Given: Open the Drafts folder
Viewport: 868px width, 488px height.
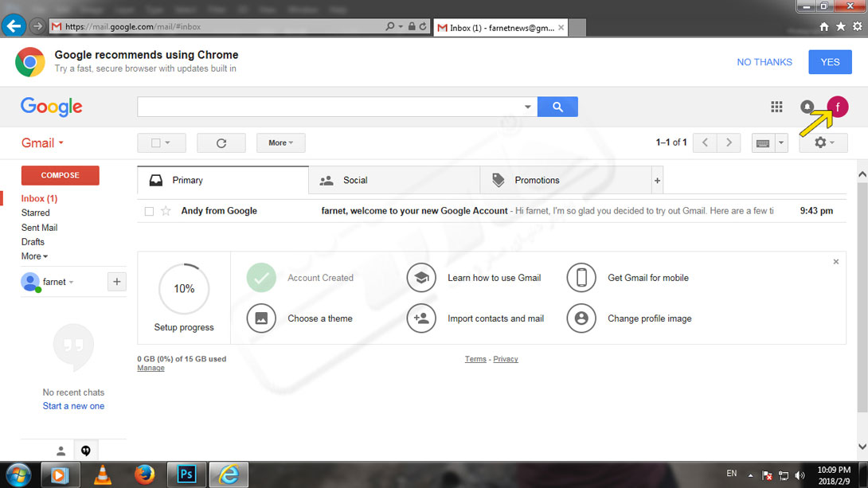Looking at the screenshot, I should click(33, 242).
